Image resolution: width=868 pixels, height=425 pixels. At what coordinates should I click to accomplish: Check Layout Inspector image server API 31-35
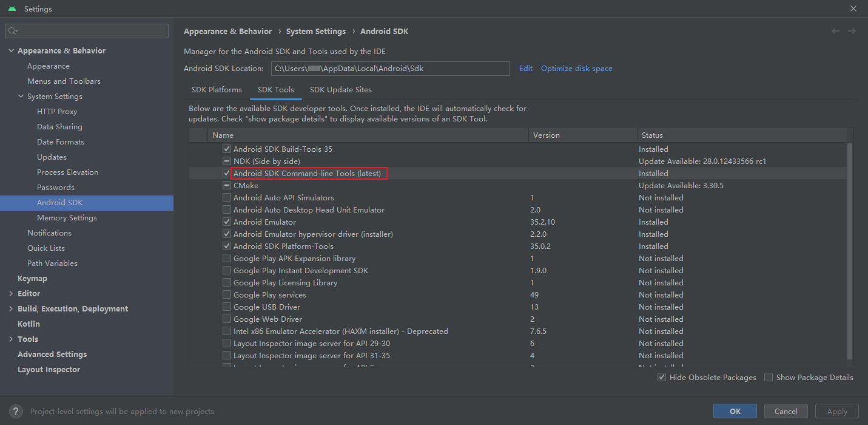click(x=227, y=355)
